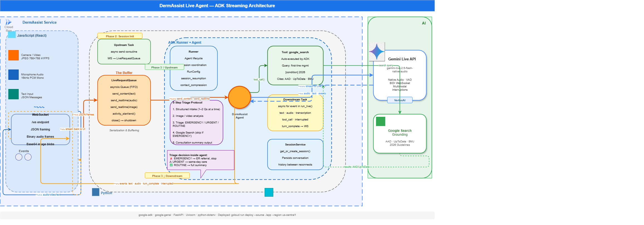Click the ROUTINE → full summary line
The image size is (644, 225).
click(188, 165)
